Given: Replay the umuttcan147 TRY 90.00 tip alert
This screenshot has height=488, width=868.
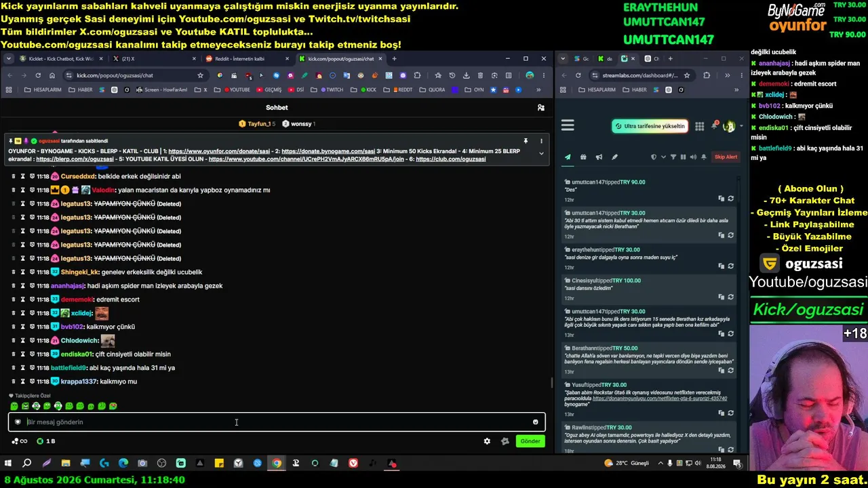Looking at the screenshot, I should 730,199.
